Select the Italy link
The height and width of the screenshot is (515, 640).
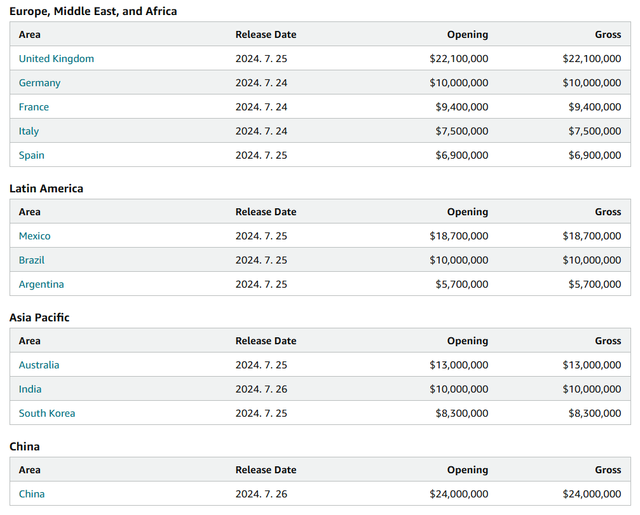coord(29,131)
